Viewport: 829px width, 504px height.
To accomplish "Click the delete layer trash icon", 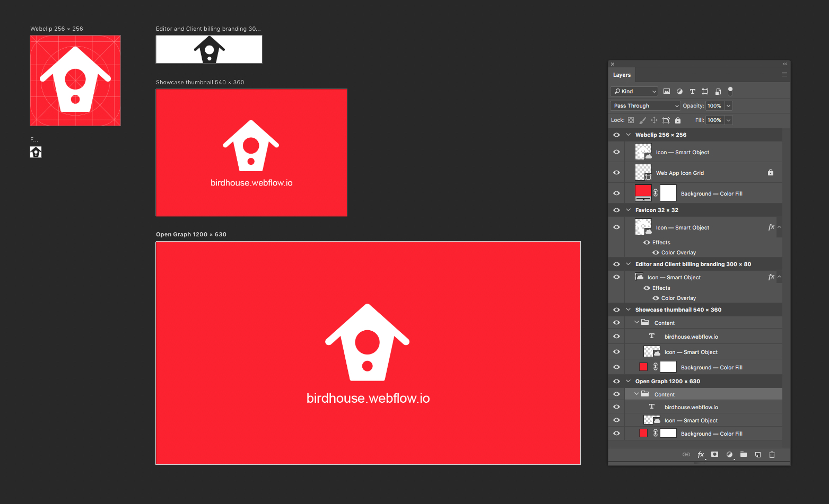I will click(x=772, y=455).
